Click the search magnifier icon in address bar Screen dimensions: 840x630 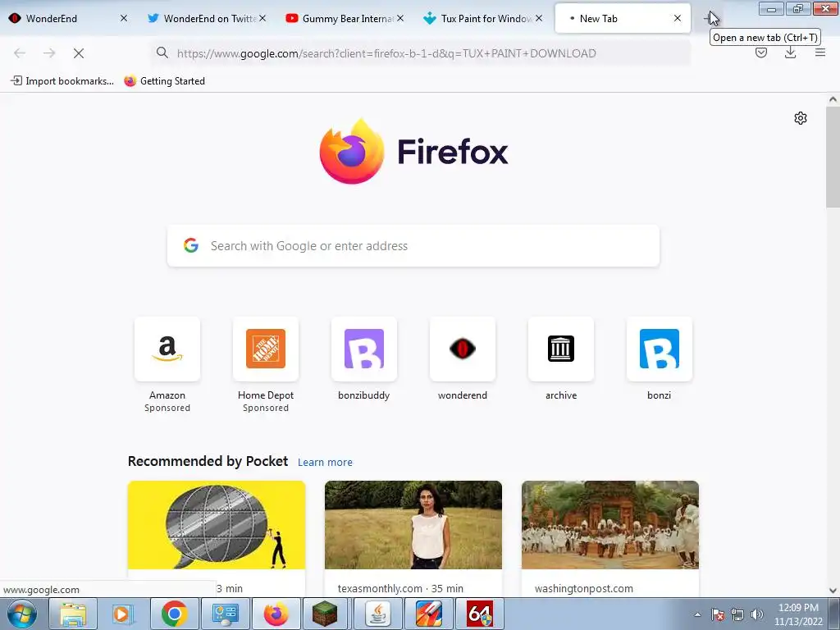coord(162,52)
